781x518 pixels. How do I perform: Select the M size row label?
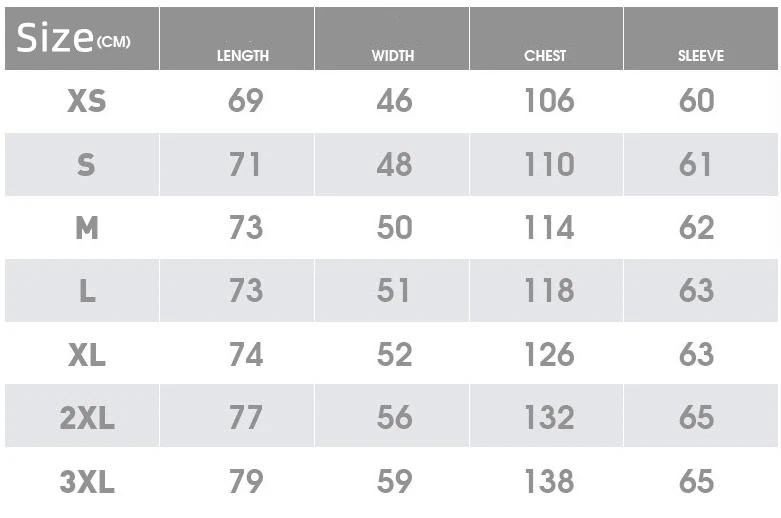coord(87,228)
